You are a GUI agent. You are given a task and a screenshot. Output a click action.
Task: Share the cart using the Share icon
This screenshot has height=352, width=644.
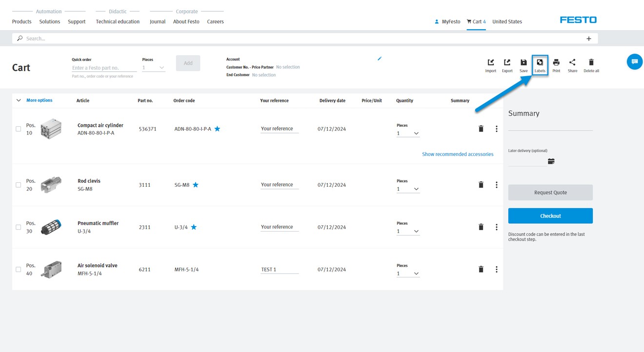(x=572, y=64)
